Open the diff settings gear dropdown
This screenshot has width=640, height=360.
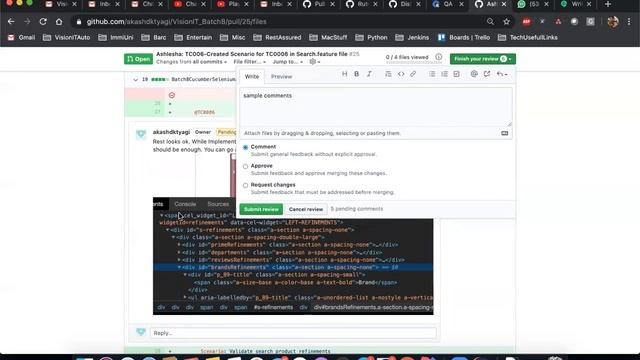coord(314,62)
